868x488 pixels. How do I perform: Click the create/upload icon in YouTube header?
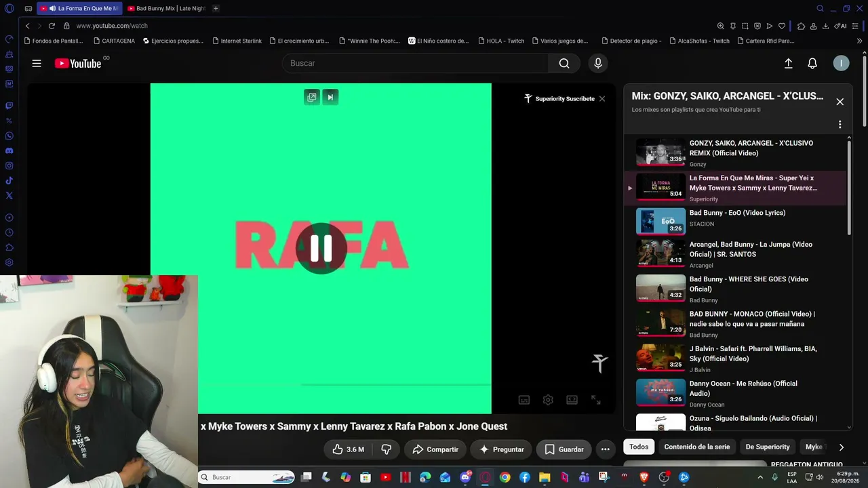788,63
